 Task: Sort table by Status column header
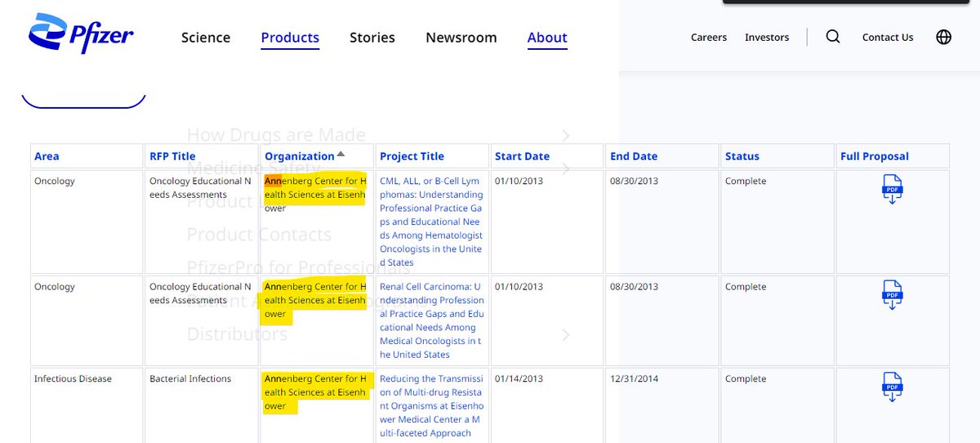pyautogui.click(x=742, y=156)
